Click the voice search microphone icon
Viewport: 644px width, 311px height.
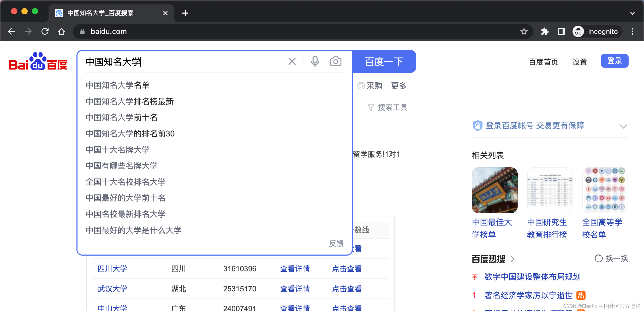(x=315, y=61)
